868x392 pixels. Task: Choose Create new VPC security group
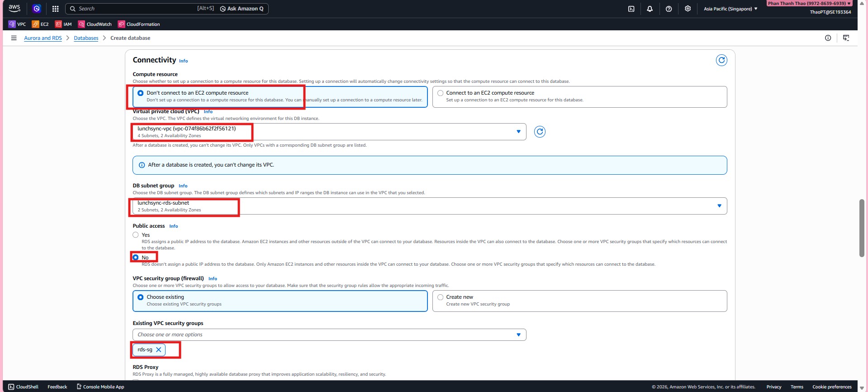click(440, 297)
